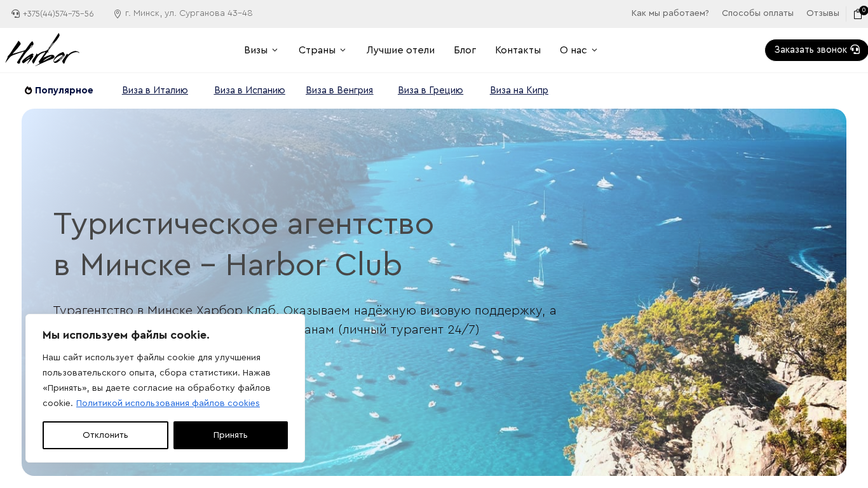Open the Лучшие отели menu item
The width and height of the screenshot is (868, 488).
400,50
